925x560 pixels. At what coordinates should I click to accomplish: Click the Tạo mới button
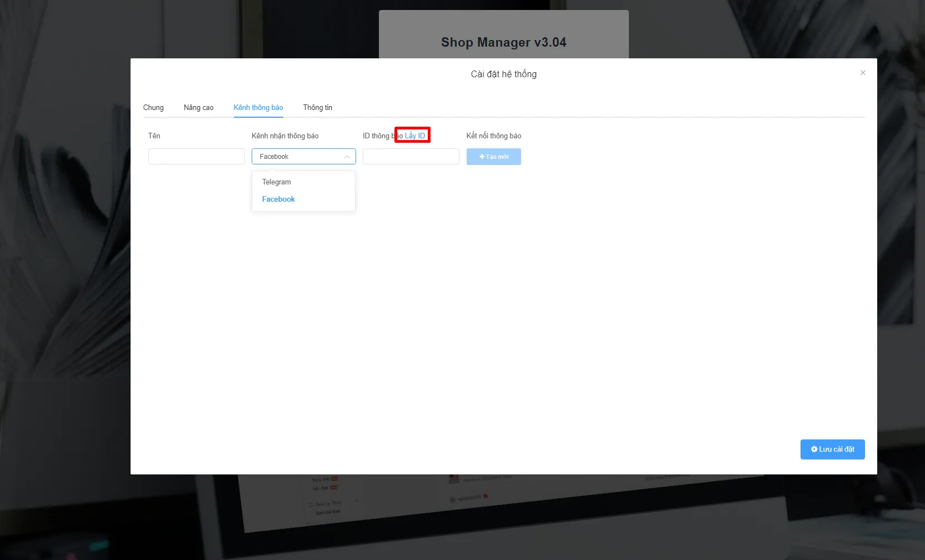494,157
